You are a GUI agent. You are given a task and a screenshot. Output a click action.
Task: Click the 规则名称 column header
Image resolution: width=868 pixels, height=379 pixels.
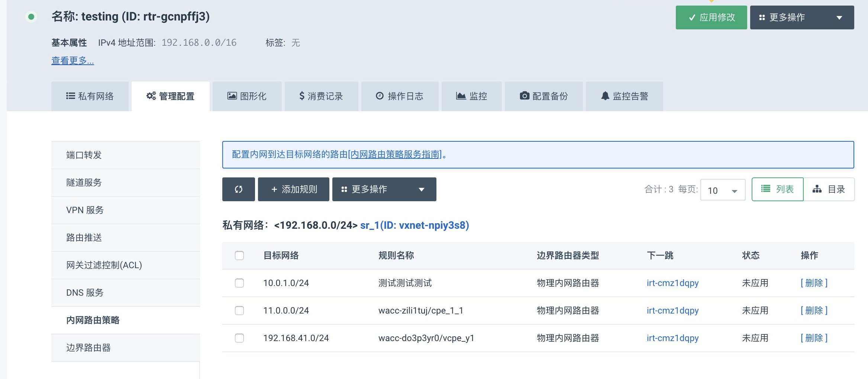click(x=396, y=256)
